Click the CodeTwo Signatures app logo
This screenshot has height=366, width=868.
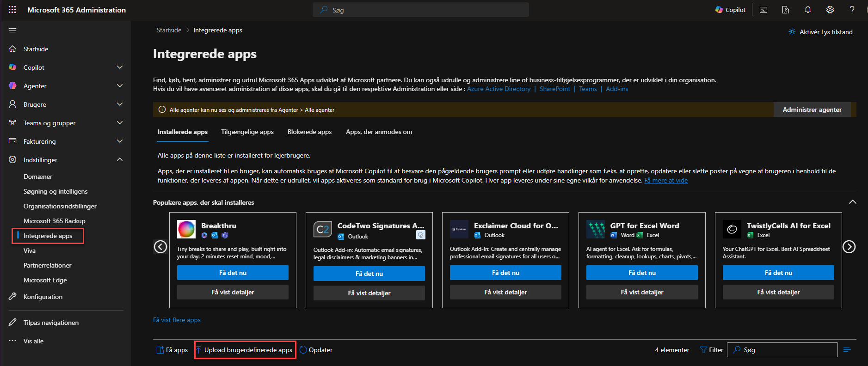click(x=323, y=229)
